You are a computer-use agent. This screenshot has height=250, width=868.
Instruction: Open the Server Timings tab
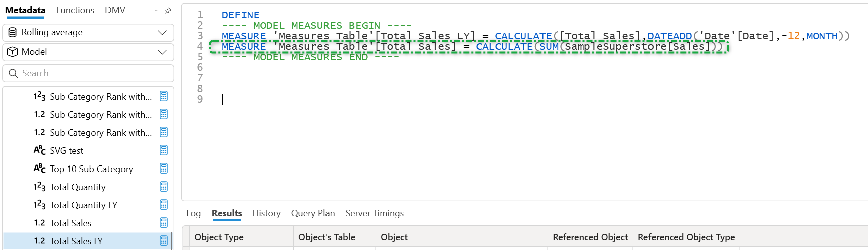374,213
